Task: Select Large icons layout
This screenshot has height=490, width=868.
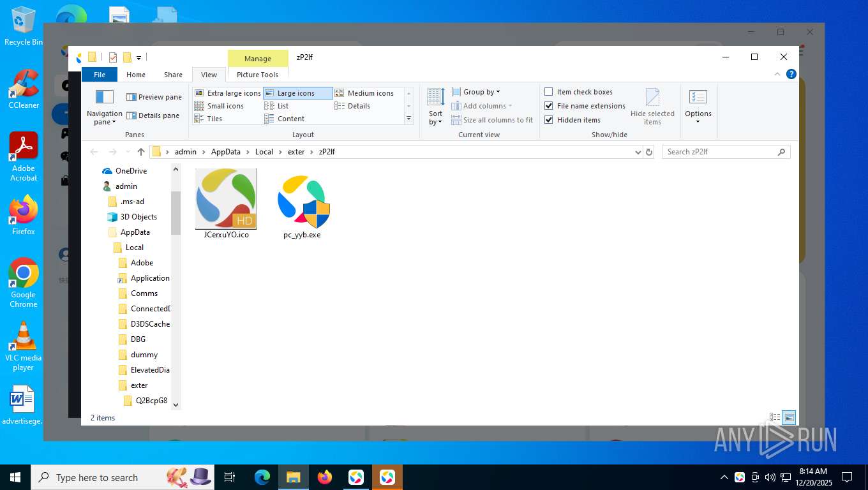Action: [297, 93]
